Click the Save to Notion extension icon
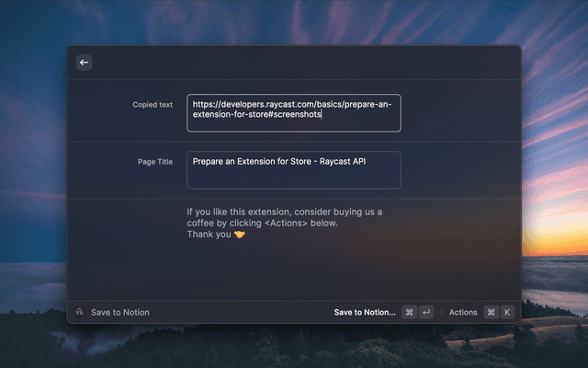588x368 pixels. pyautogui.click(x=80, y=313)
